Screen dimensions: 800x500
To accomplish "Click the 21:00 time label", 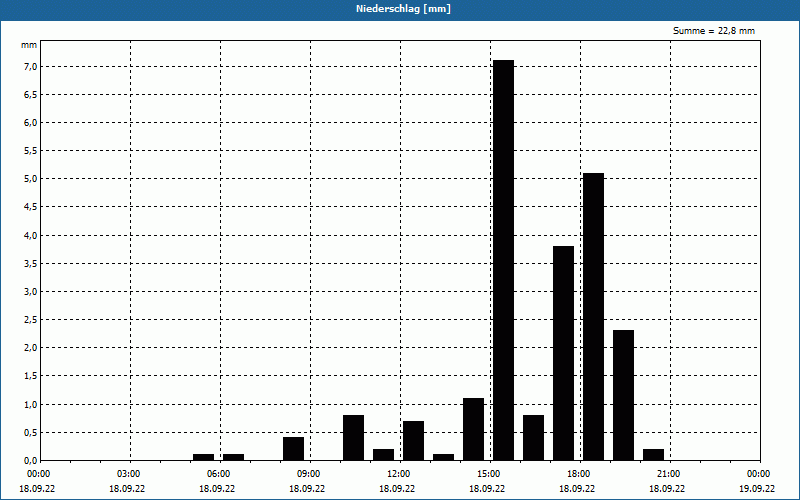I will click(x=668, y=474).
